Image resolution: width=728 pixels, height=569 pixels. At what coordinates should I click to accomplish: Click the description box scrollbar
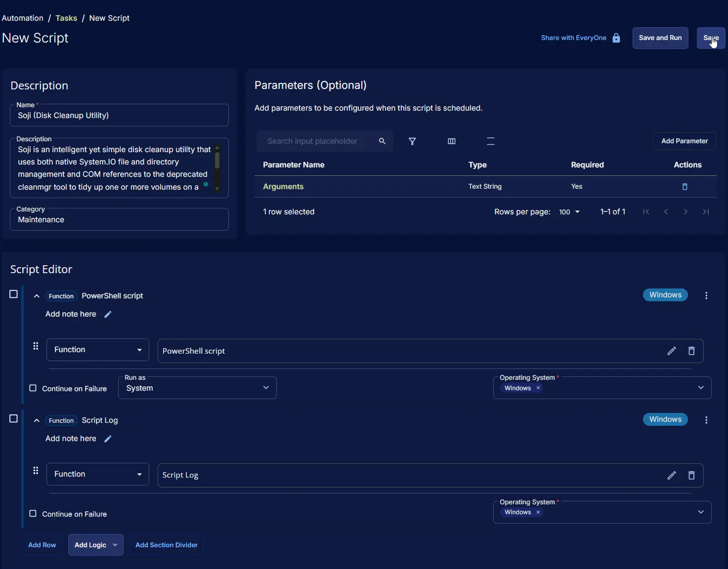pos(217,161)
